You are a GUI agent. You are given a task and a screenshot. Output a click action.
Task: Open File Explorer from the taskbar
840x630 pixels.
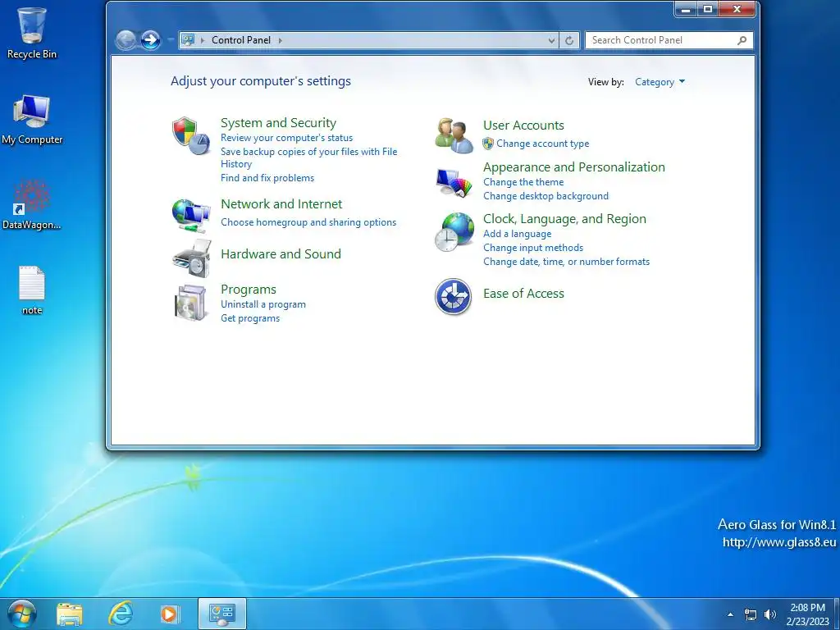pyautogui.click(x=70, y=614)
